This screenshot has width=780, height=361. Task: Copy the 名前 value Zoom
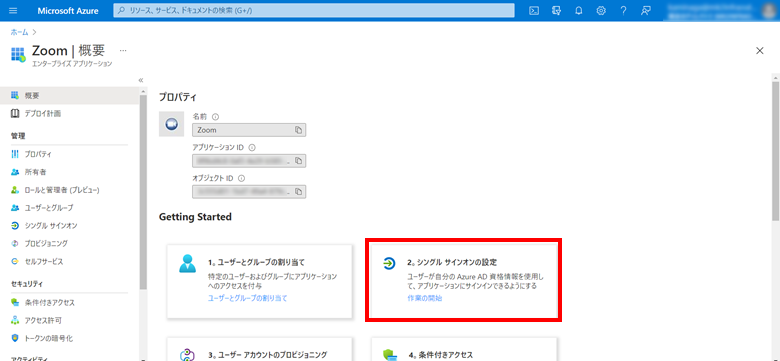tap(298, 130)
